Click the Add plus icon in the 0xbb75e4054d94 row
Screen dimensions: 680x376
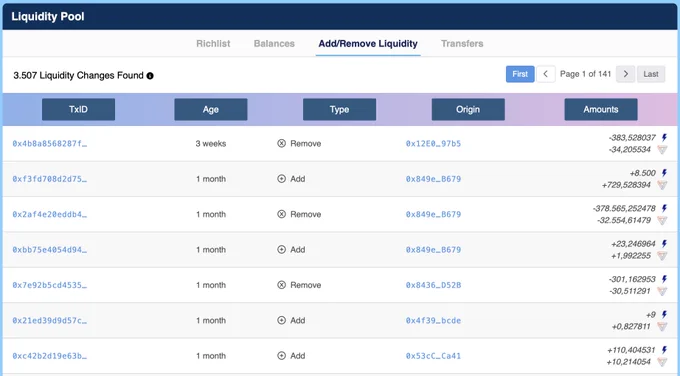coord(281,249)
